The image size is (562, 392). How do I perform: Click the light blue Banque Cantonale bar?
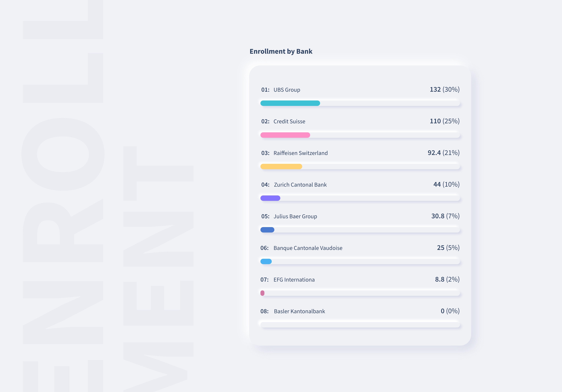tap(266, 261)
